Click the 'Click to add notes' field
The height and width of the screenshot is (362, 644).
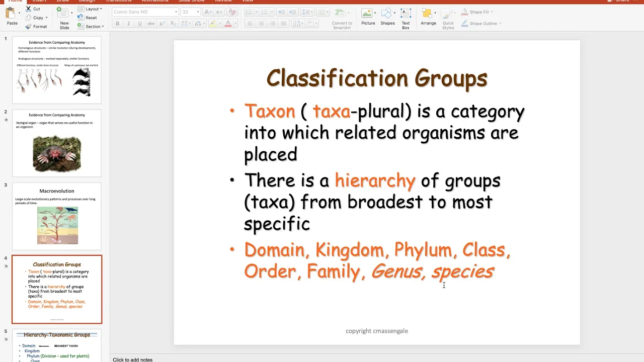(x=133, y=359)
